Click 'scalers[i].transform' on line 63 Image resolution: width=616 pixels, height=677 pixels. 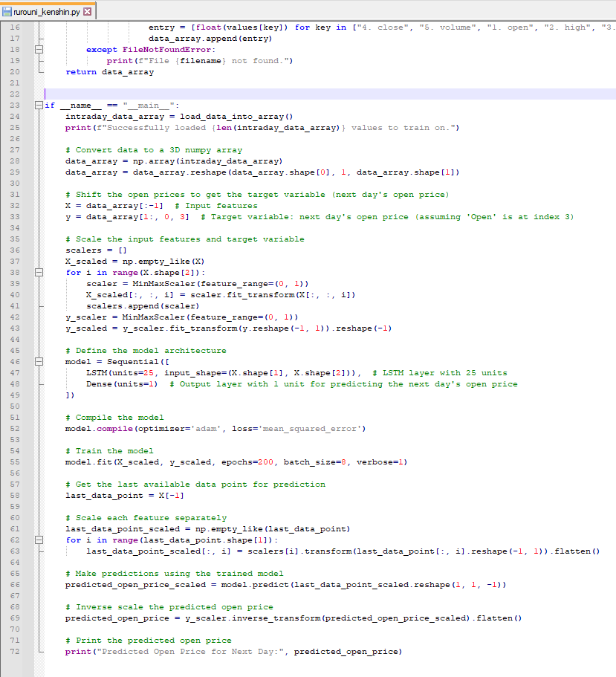pos(299,551)
